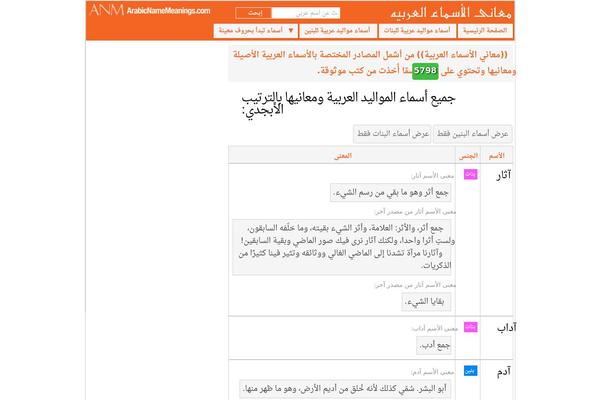Select the name آثار in the table
This screenshot has height=400, width=600.
[503, 175]
